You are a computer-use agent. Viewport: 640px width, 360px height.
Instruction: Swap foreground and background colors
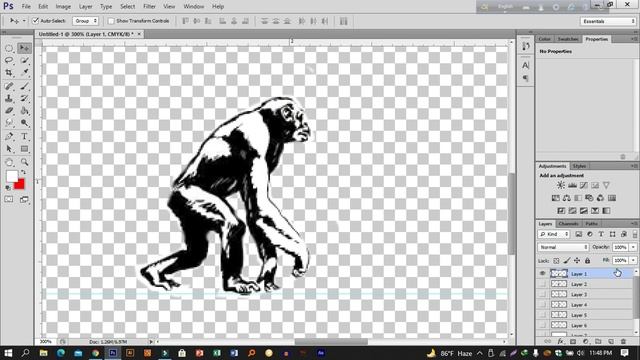coord(23,173)
